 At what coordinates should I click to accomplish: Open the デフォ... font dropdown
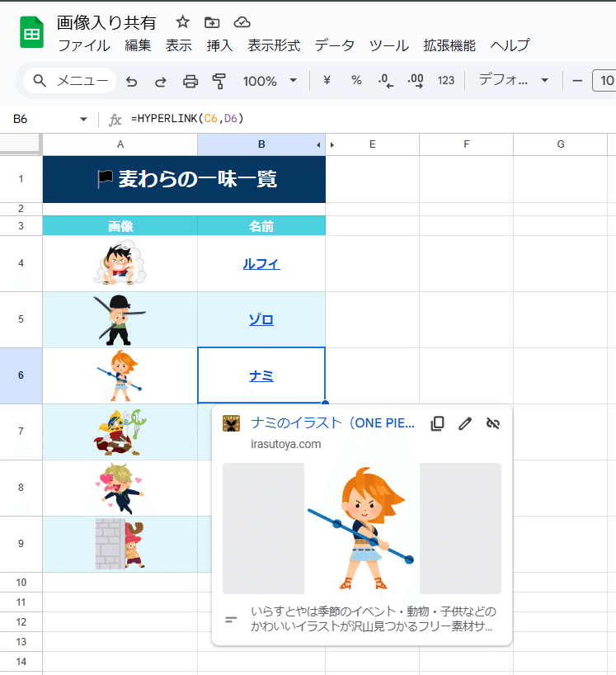coord(514,80)
